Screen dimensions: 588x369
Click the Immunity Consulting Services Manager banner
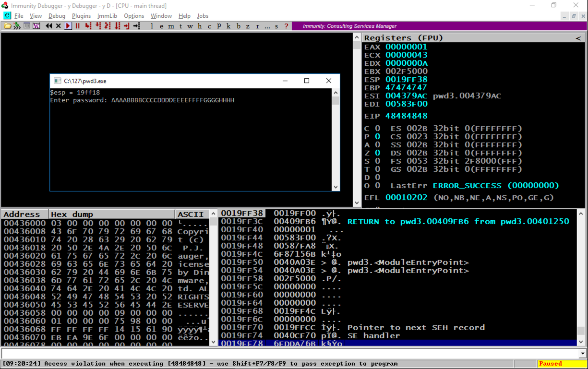click(x=349, y=26)
